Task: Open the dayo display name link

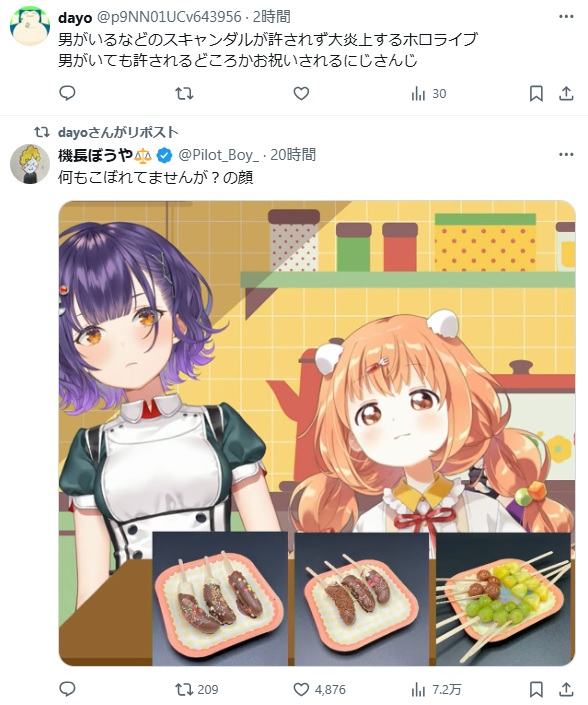Action: pos(75,18)
